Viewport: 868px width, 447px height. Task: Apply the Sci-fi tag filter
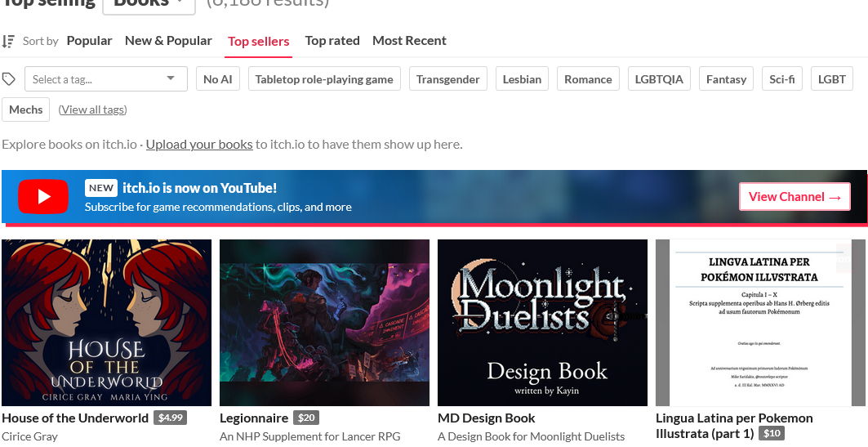click(782, 79)
